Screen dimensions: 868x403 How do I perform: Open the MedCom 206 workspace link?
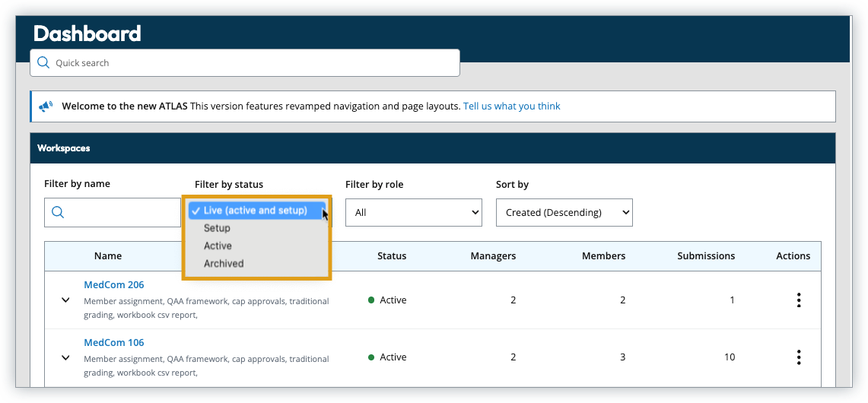point(113,285)
